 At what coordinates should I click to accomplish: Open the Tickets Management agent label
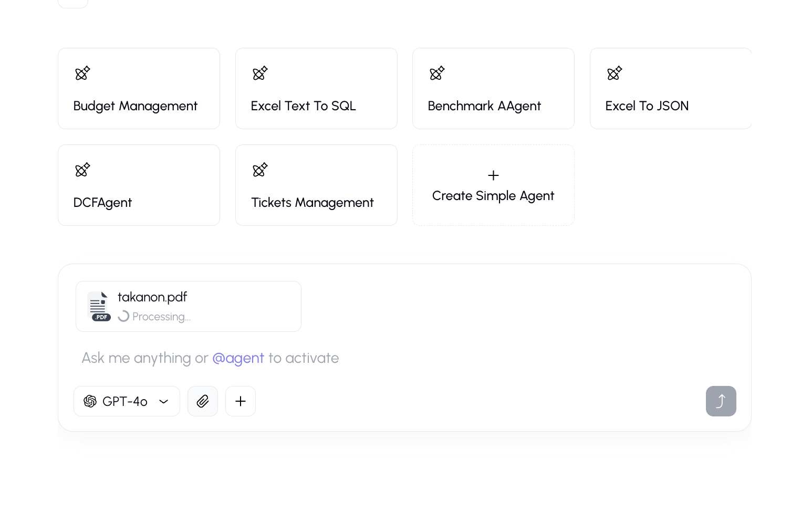click(x=312, y=203)
